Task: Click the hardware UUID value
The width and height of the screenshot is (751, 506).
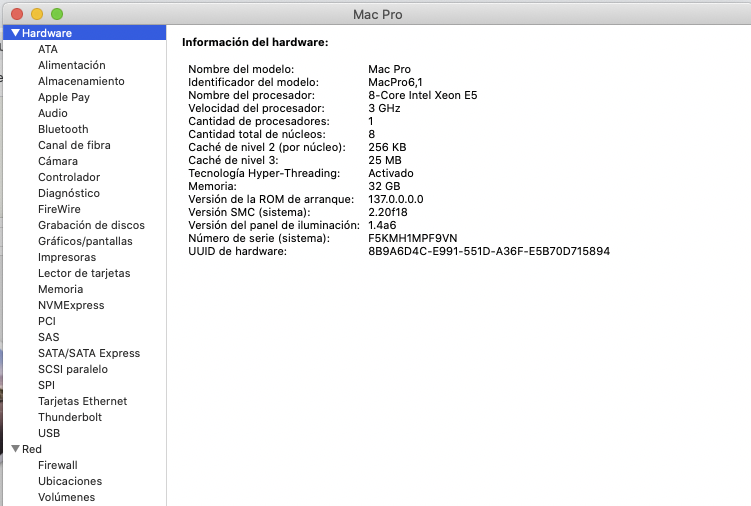Action: coord(489,251)
